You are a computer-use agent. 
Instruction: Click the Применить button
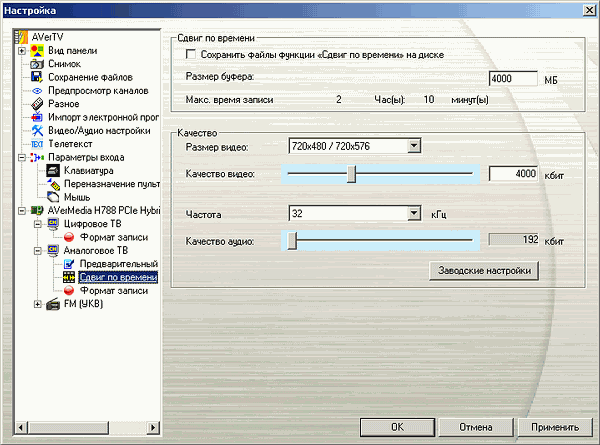555,427
